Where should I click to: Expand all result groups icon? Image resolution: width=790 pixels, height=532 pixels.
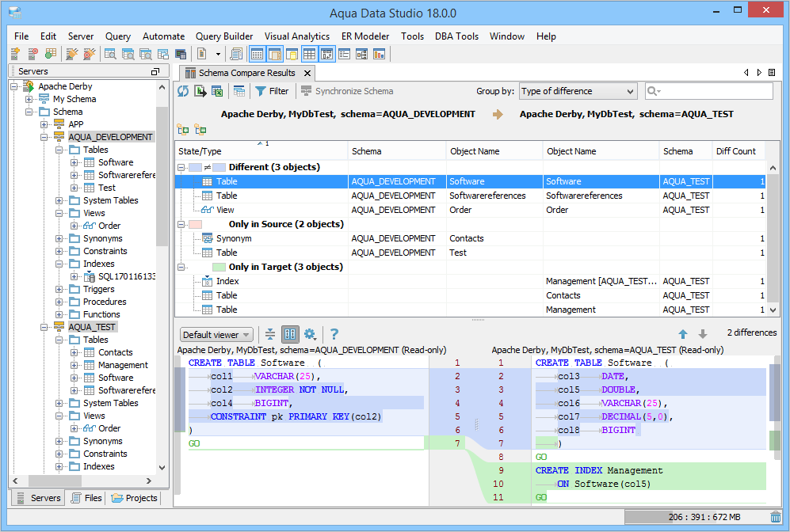coord(183,130)
